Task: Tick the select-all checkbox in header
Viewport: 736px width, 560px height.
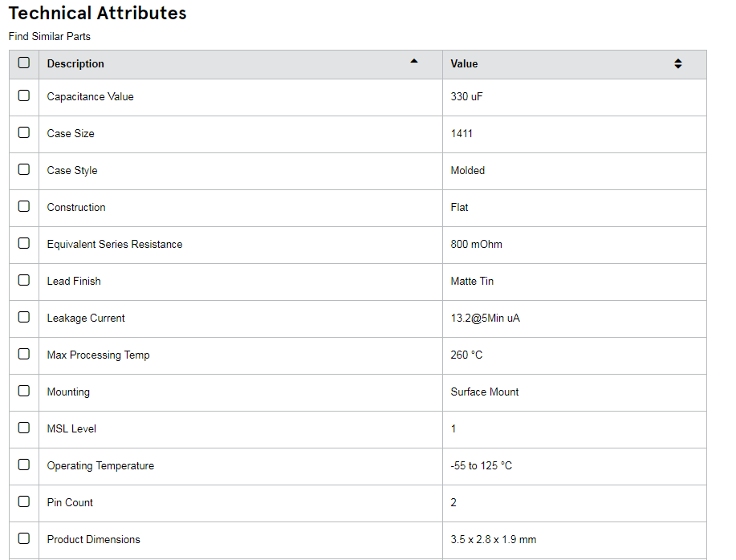Action: 23,63
